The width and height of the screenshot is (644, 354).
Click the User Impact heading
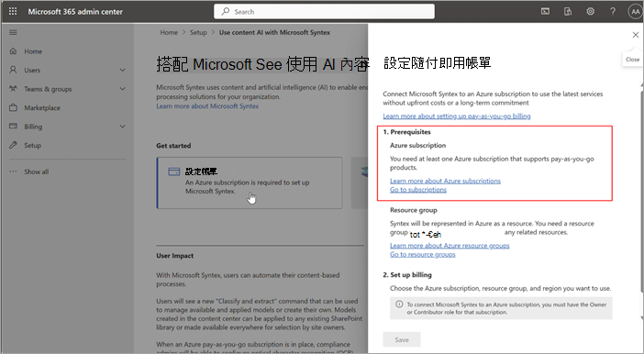[174, 256]
